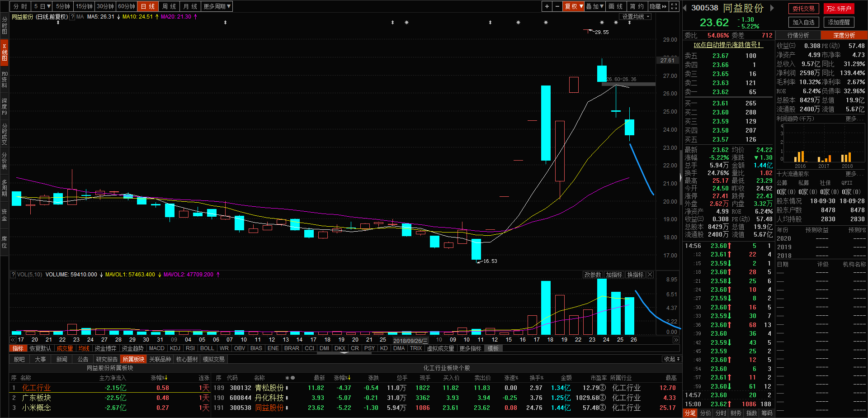Screen dimensions: 868x418
Task: Go to next stock arrow
Action: pos(772,8)
